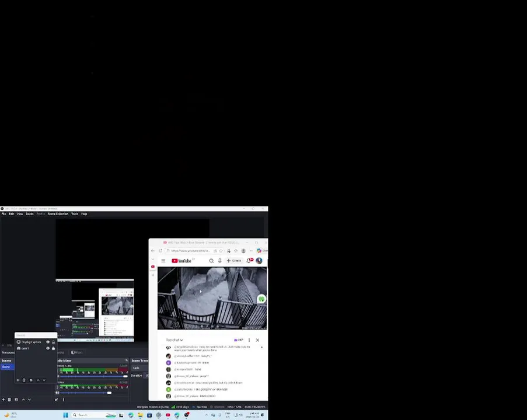The width and height of the screenshot is (527, 420).
Task: Move the scene up in Scenes list
Action: click(23, 400)
